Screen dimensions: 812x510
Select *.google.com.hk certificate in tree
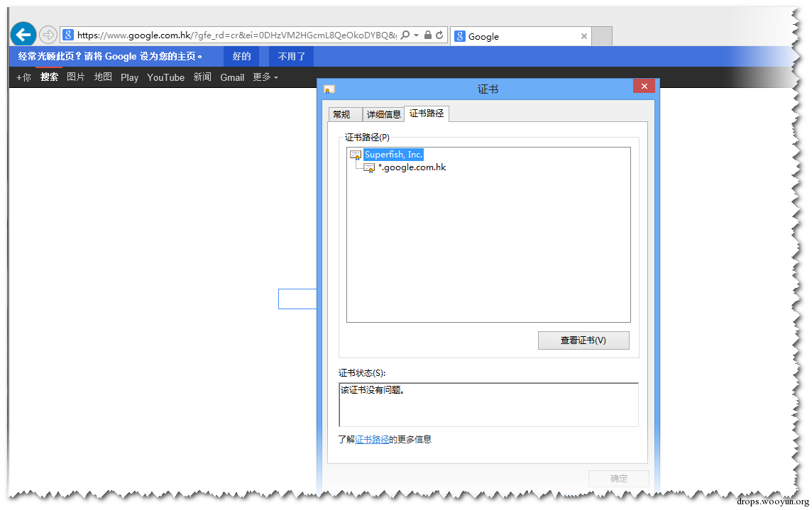pyautogui.click(x=412, y=167)
